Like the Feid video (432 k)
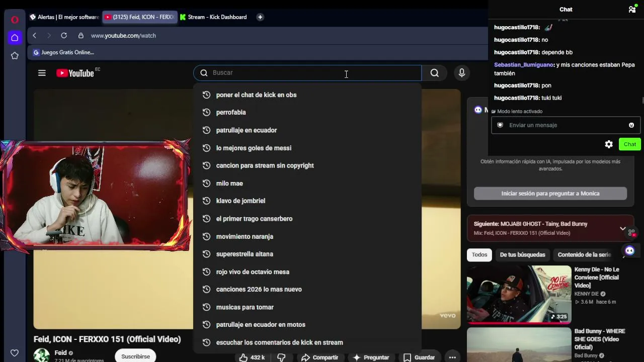Image resolution: width=644 pixels, height=362 pixels. tap(252, 357)
